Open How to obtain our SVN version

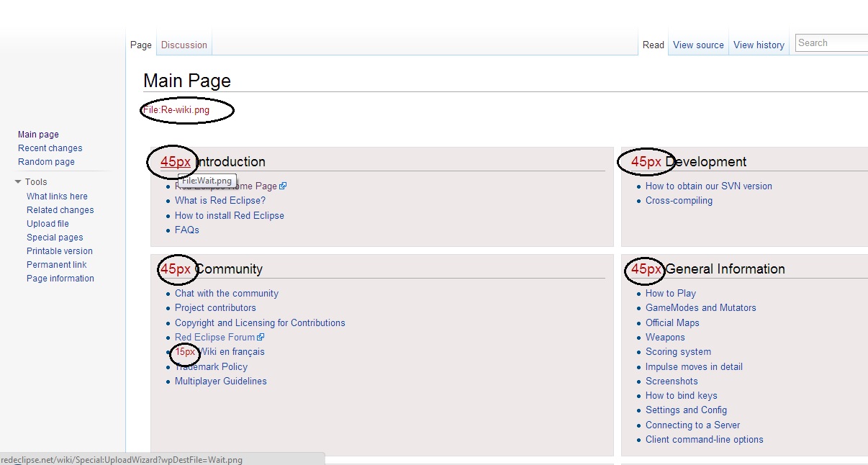coord(708,186)
